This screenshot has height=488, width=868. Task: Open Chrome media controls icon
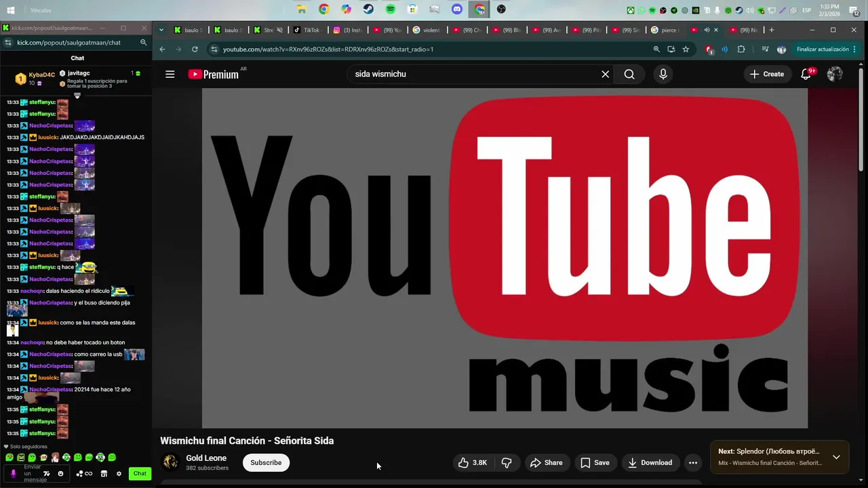pos(765,49)
